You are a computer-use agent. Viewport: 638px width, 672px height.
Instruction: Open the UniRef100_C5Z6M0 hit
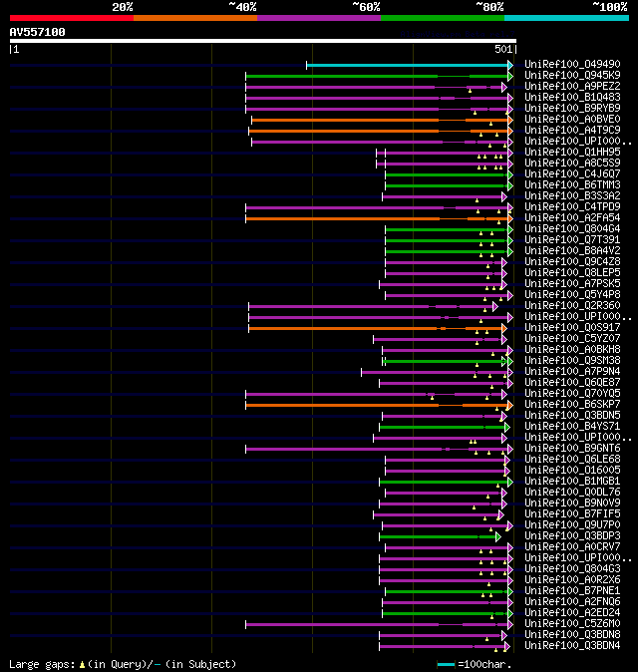click(x=572, y=624)
